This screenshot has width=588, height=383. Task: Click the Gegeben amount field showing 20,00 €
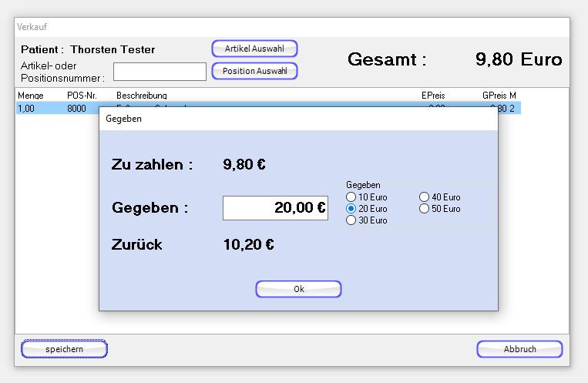pos(275,208)
